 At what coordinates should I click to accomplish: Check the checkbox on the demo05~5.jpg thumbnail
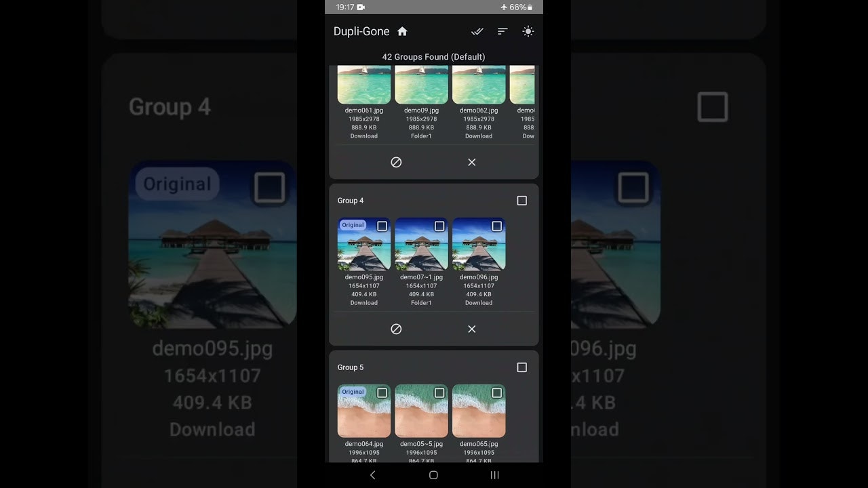[x=439, y=393]
